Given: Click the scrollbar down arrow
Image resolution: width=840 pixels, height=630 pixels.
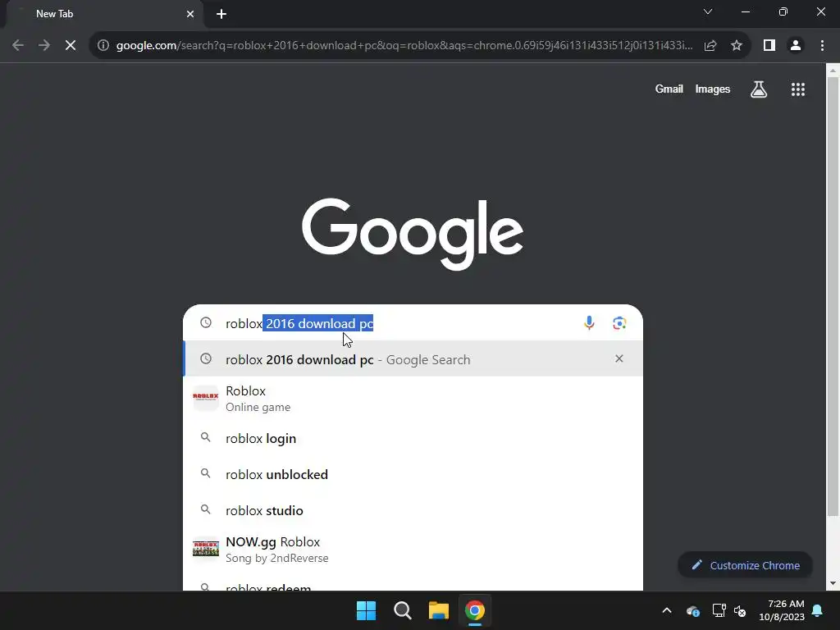Looking at the screenshot, I should (833, 583).
